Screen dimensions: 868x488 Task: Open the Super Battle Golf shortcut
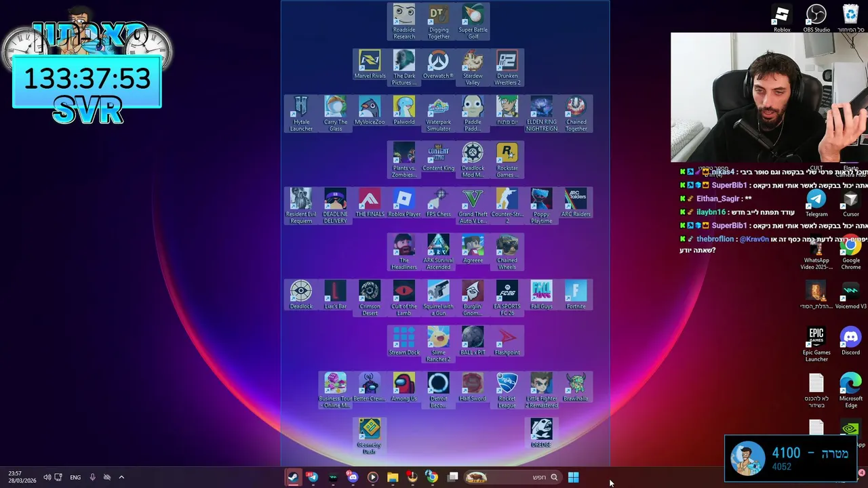473,22
